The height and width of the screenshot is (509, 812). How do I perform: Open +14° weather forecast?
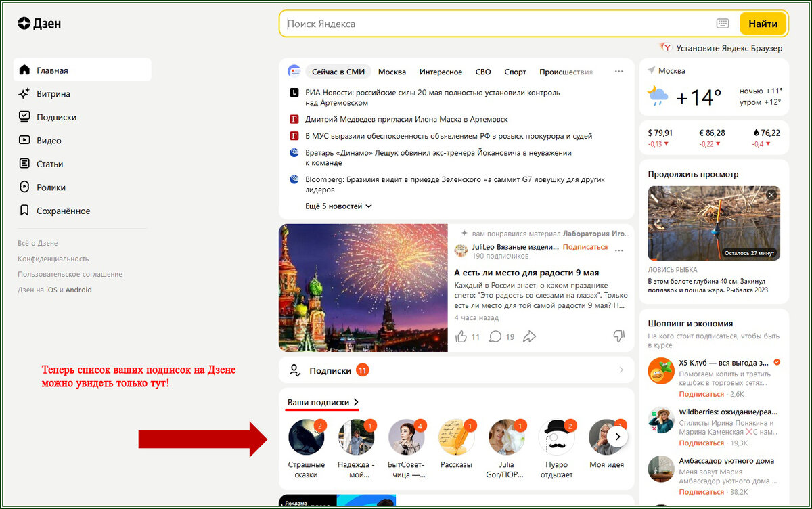pos(699,97)
